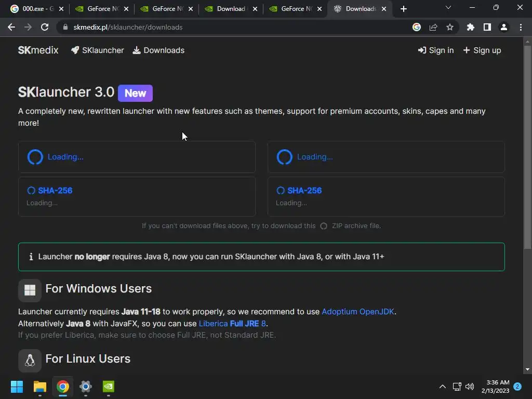This screenshot has height=399, width=532.
Task: Open the SKlauncher nav link
Action: click(x=97, y=50)
